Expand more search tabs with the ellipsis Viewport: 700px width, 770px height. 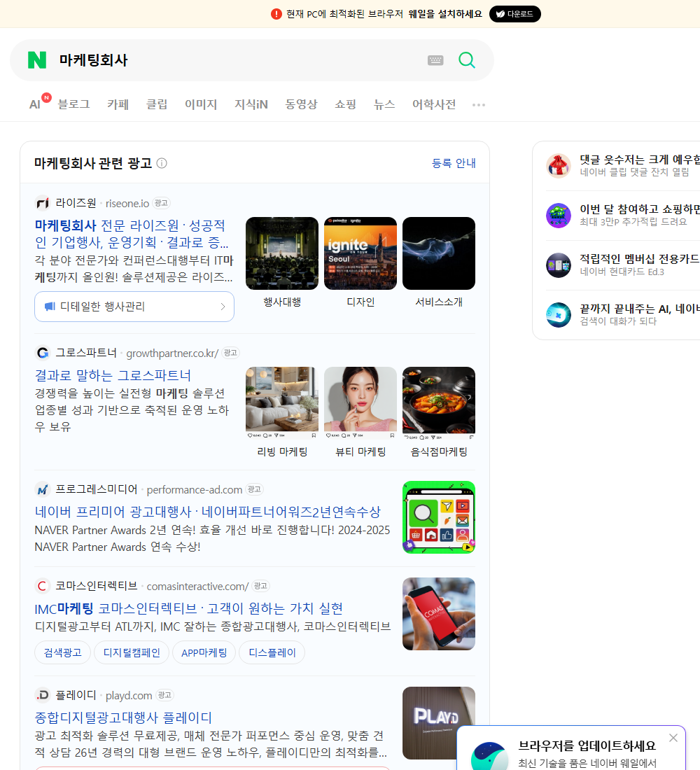point(479,104)
